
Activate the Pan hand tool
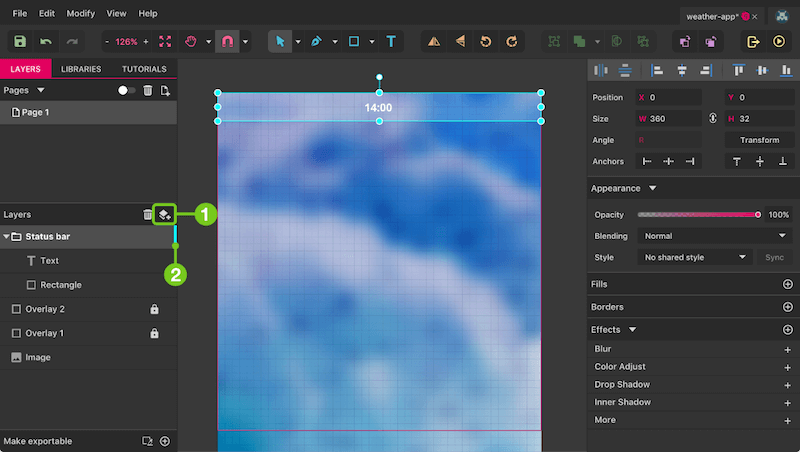[x=191, y=41]
